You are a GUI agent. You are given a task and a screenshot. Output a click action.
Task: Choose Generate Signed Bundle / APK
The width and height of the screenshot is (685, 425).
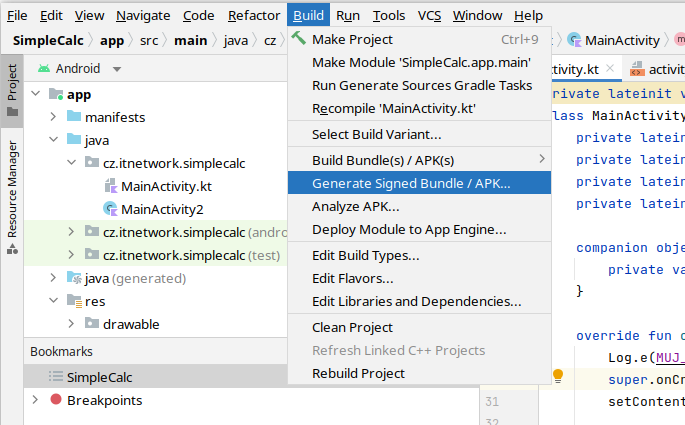tap(419, 183)
